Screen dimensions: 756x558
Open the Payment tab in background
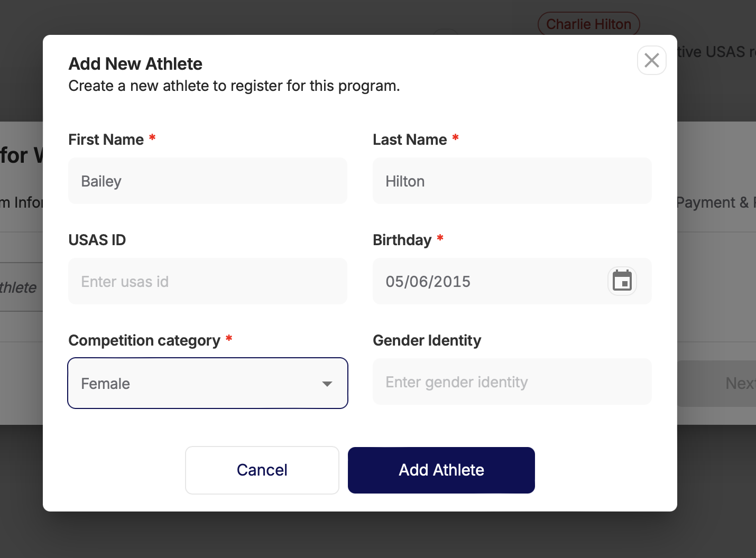716,202
